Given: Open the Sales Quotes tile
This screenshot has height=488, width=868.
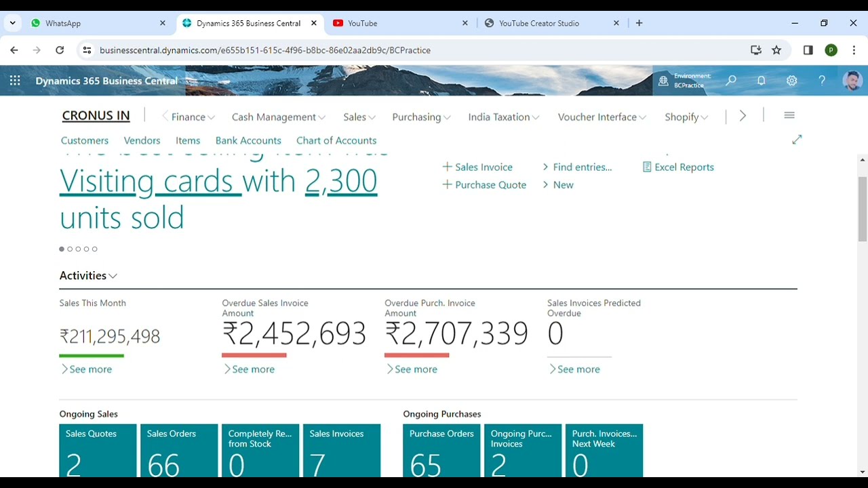Looking at the screenshot, I should coord(98,450).
